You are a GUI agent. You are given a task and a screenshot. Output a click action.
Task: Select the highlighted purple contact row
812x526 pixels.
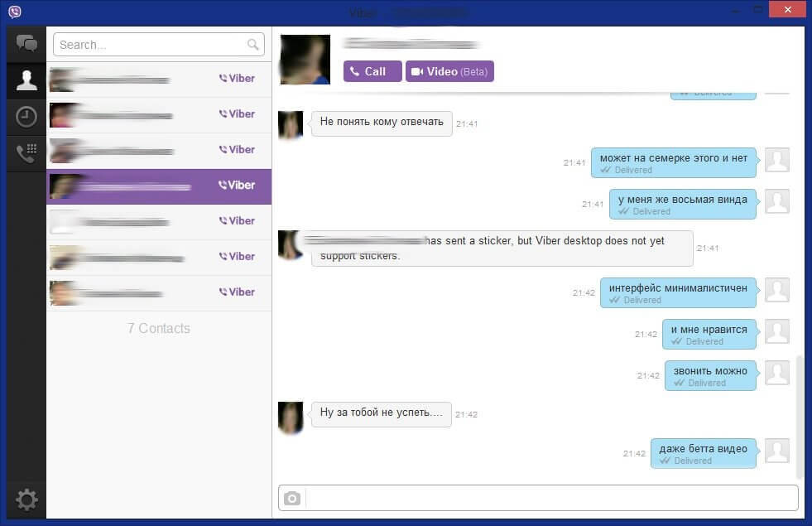pyautogui.click(x=159, y=186)
